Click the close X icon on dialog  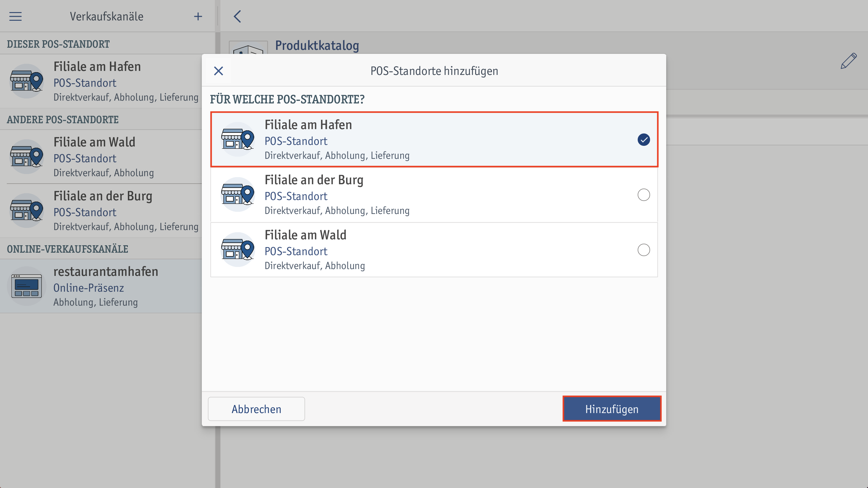tap(218, 71)
